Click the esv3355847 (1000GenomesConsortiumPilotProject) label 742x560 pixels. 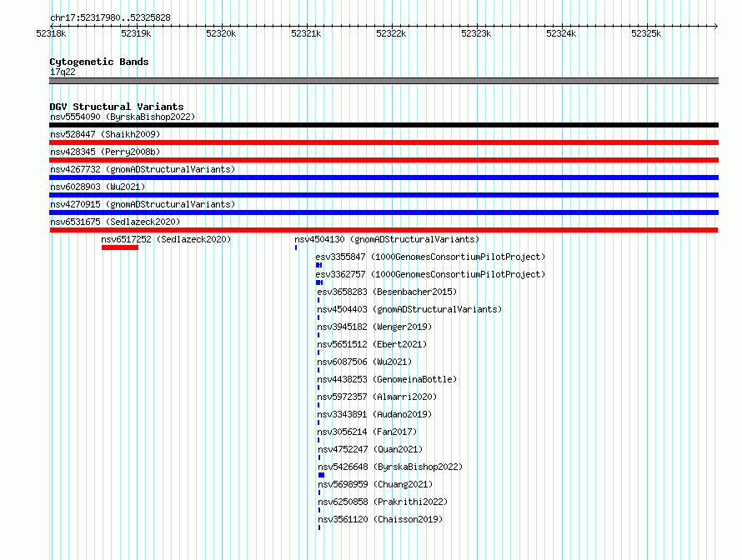pos(430,257)
